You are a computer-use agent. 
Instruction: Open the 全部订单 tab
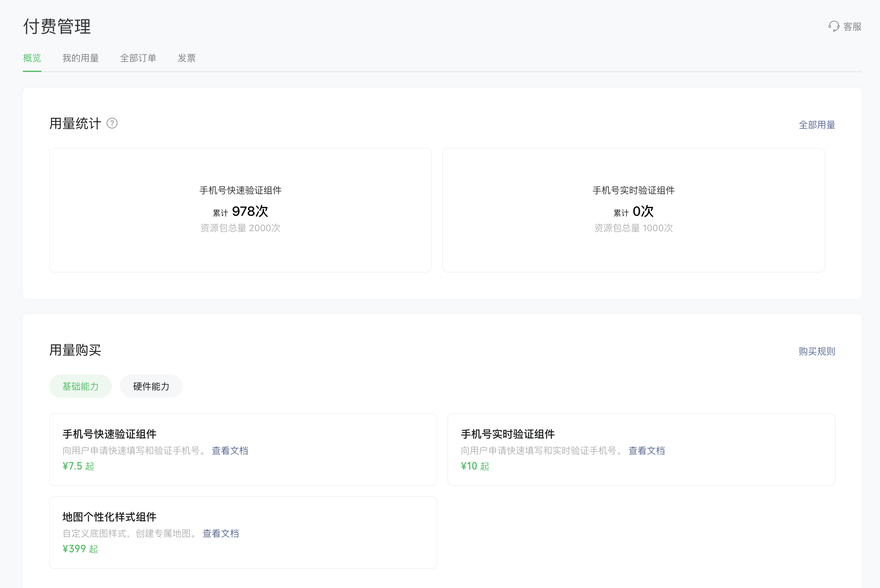click(138, 58)
